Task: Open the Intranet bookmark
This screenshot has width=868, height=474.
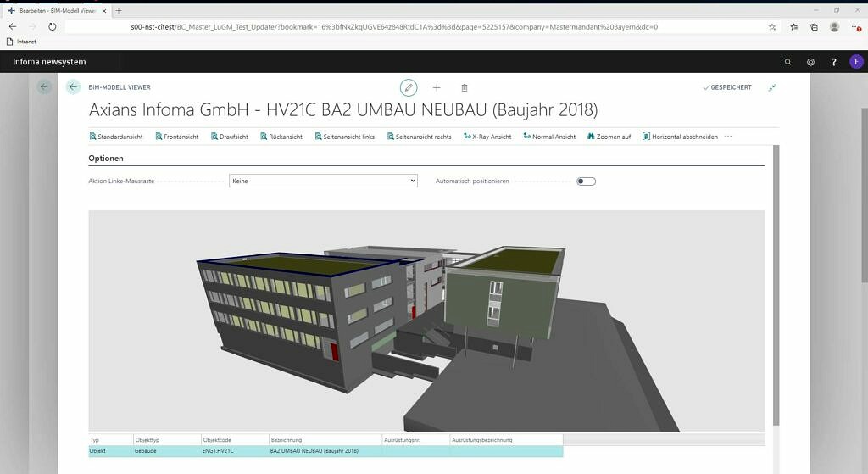Action: (x=21, y=42)
